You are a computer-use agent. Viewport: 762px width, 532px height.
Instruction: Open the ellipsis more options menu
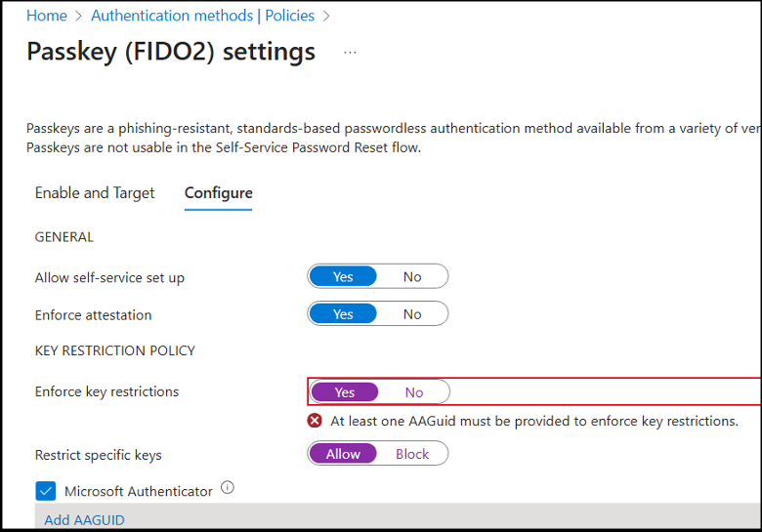(351, 52)
